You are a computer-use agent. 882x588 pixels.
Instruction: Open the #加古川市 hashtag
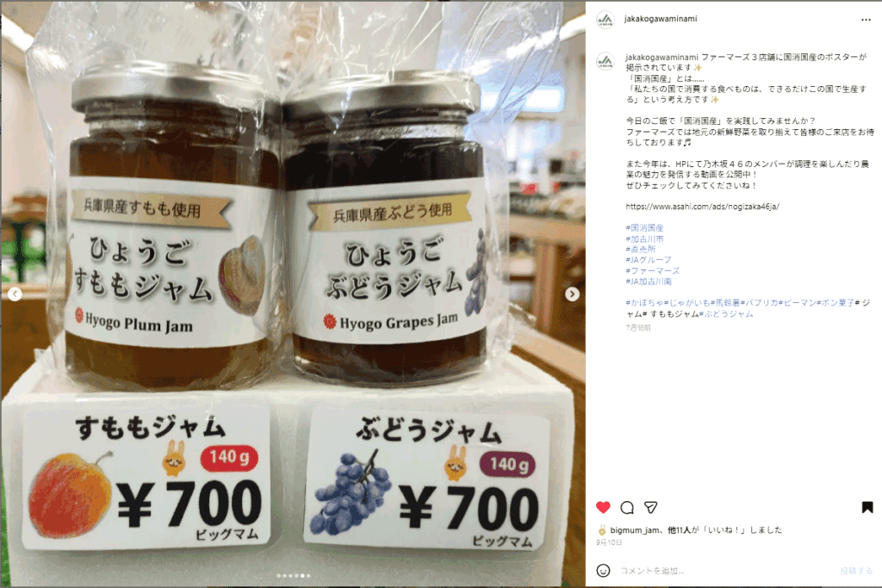pos(644,238)
